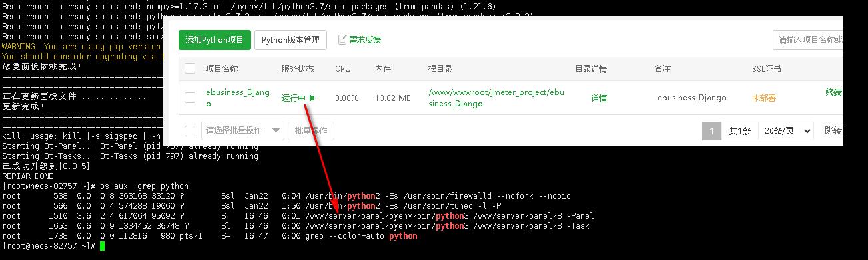Click the 备注 column header
Viewport: 868px width, 260px height.
point(663,68)
